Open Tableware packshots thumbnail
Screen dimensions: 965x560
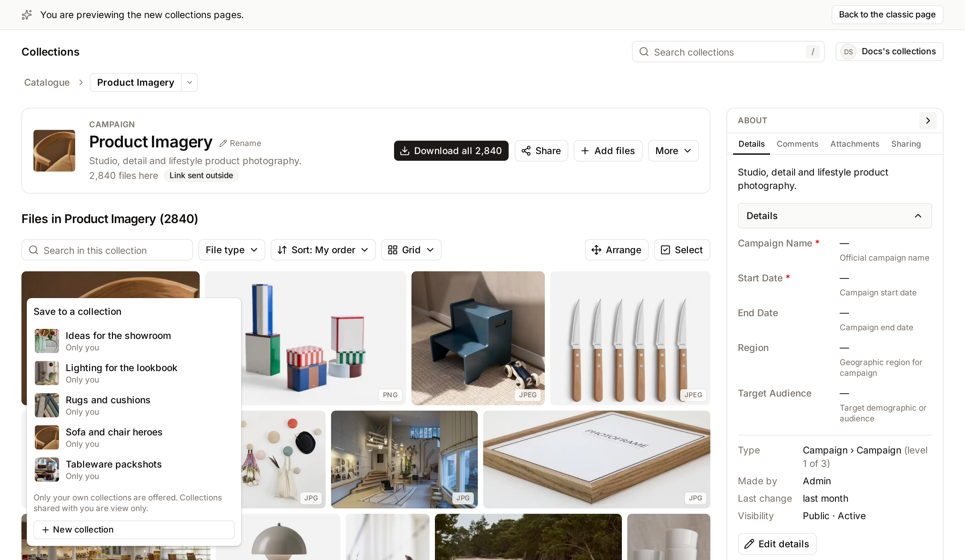pyautogui.click(x=47, y=469)
